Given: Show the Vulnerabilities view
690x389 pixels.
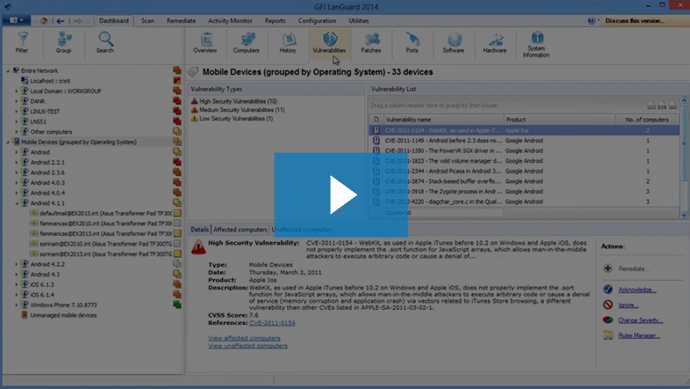Looking at the screenshot, I should tap(329, 43).
